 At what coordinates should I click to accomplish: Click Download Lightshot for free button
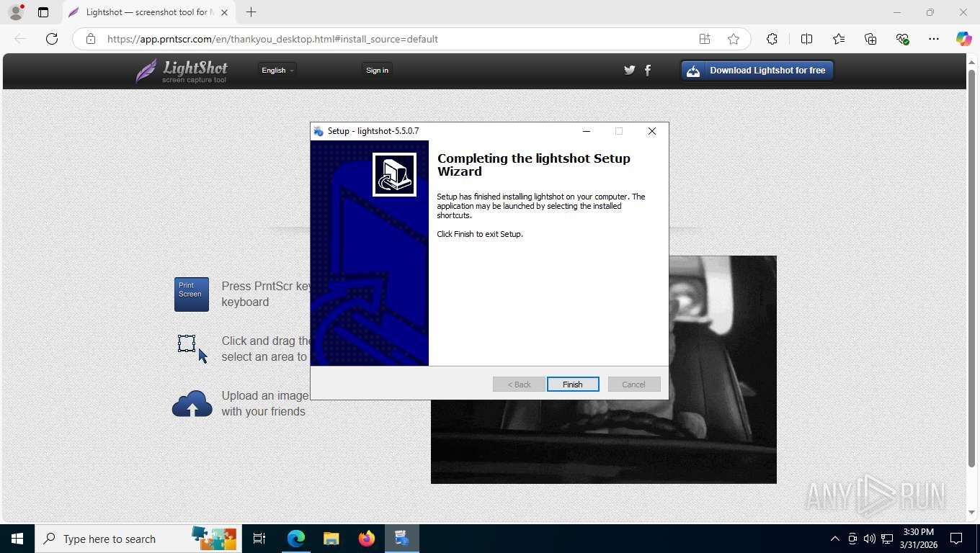[x=757, y=71]
